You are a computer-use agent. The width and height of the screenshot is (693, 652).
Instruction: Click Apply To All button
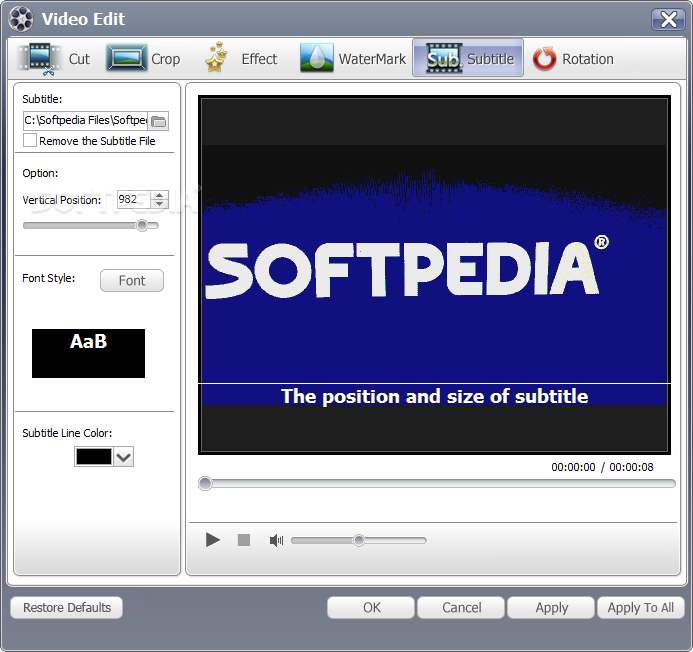coord(640,608)
